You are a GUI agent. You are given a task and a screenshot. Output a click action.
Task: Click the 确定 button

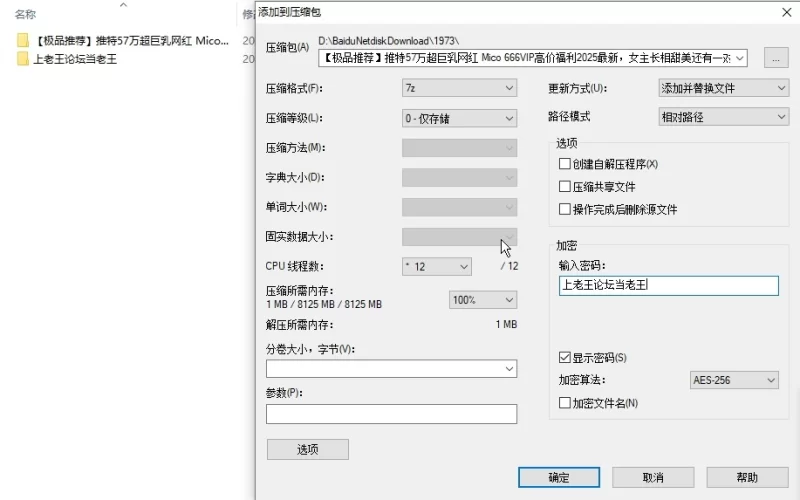click(x=559, y=477)
